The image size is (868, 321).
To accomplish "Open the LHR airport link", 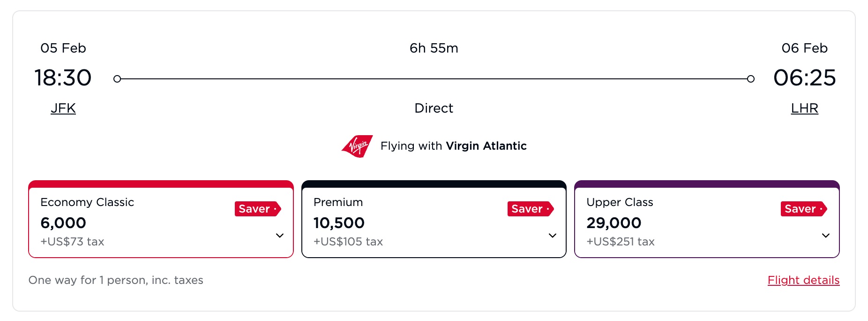I will pos(804,108).
